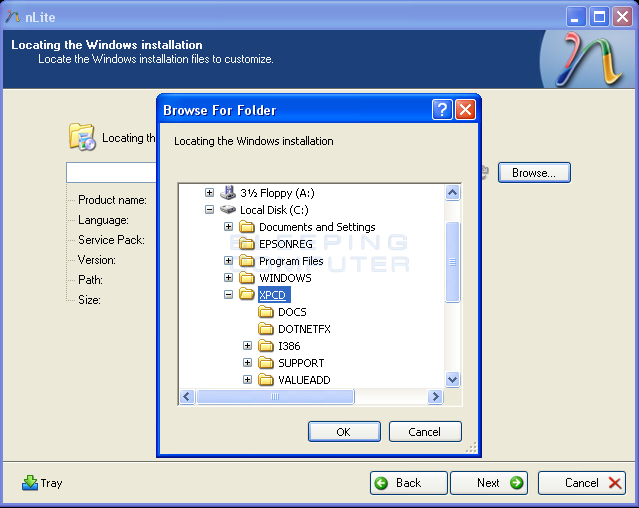Click the Locating folder-with-CD icon in nLite window

click(82, 137)
